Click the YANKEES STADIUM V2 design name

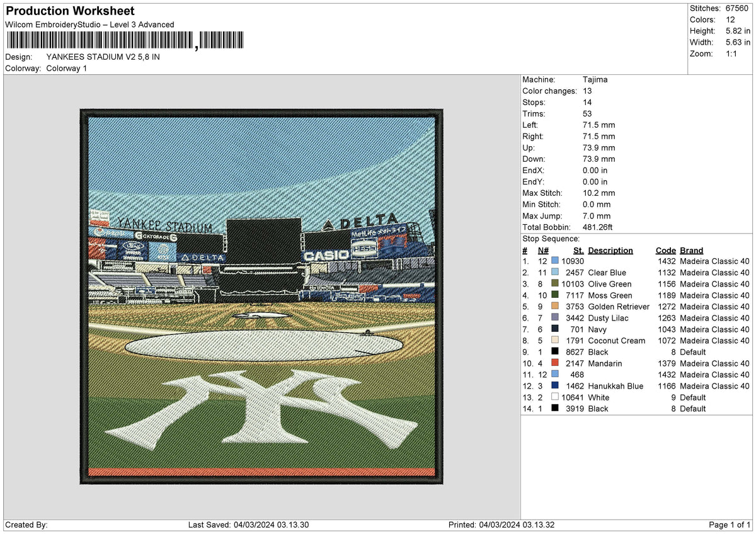pos(101,57)
